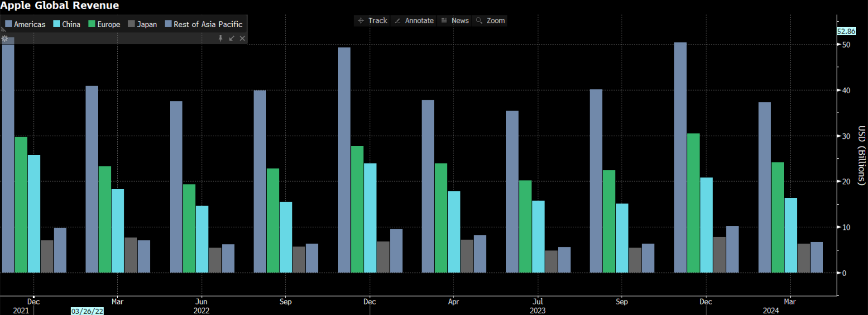Viewport: 868px width, 315px height.
Task: Pin the legend panel
Action: tap(221, 38)
